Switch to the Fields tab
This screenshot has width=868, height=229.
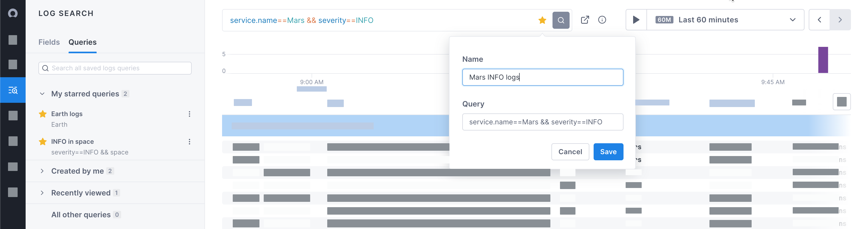pos(49,42)
